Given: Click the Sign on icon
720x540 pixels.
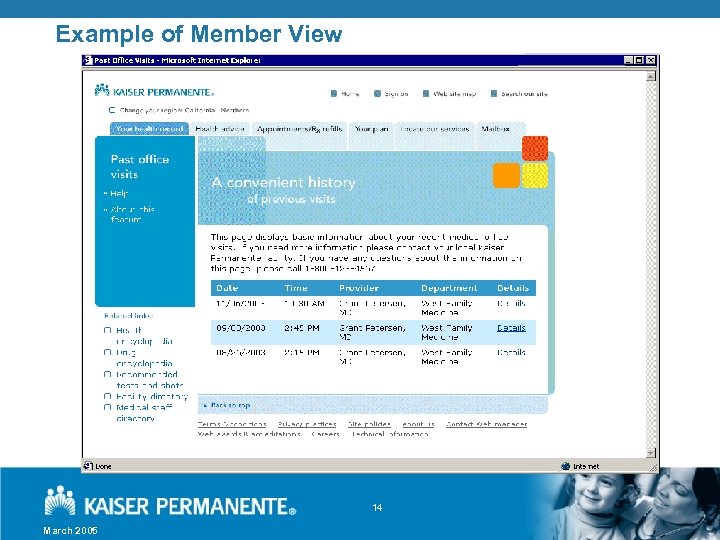Looking at the screenshot, I should [x=377, y=94].
